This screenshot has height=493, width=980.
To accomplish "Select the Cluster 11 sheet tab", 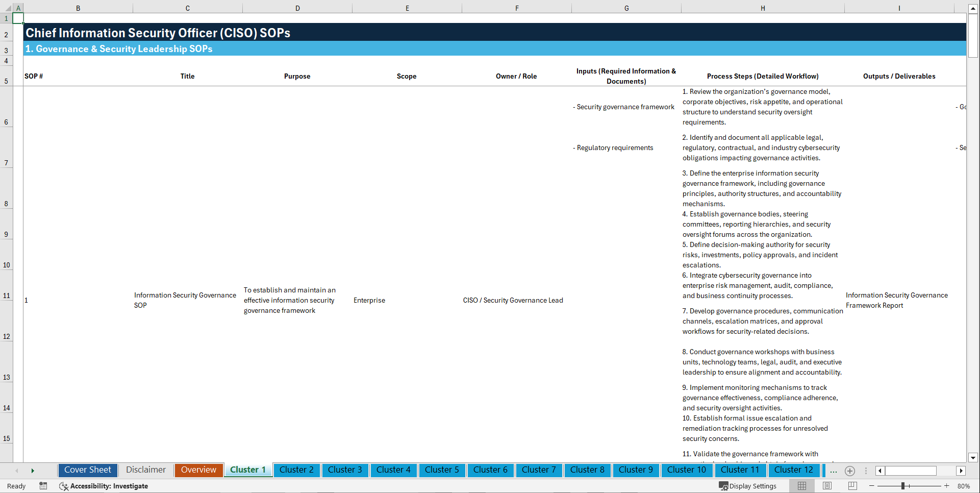I will [x=740, y=470].
